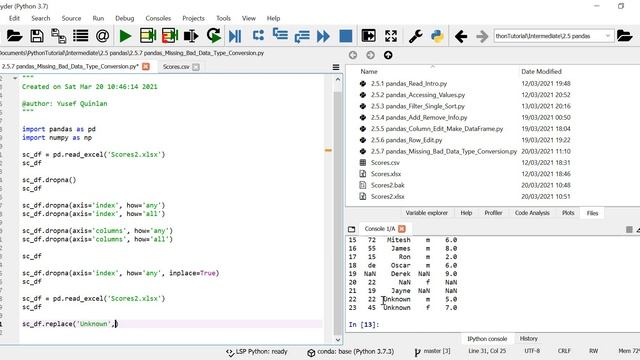
Task: Maximize the current pane icon
Action: pyautogui.click(x=369, y=36)
